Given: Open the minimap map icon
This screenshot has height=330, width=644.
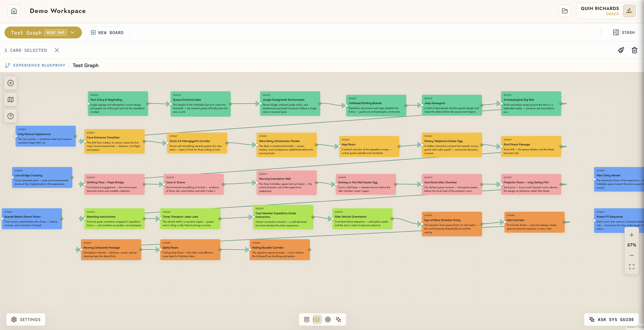Looking at the screenshot, I should [x=11, y=100].
